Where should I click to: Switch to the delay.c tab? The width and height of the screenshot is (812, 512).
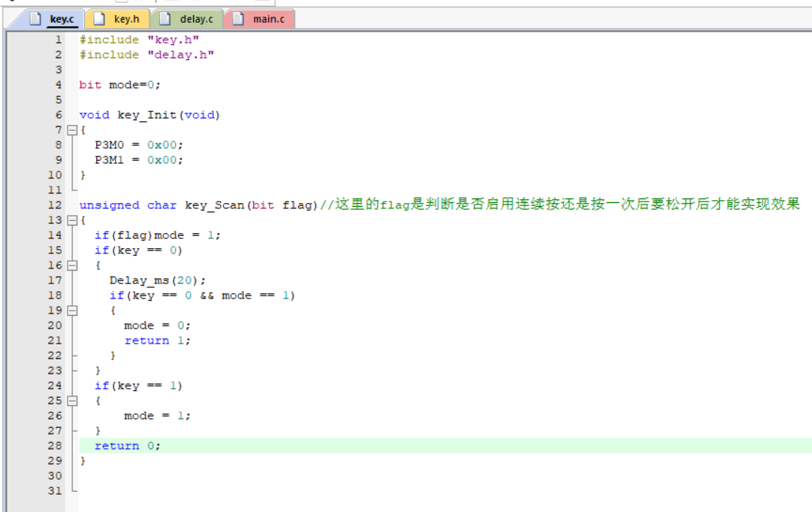click(x=195, y=19)
